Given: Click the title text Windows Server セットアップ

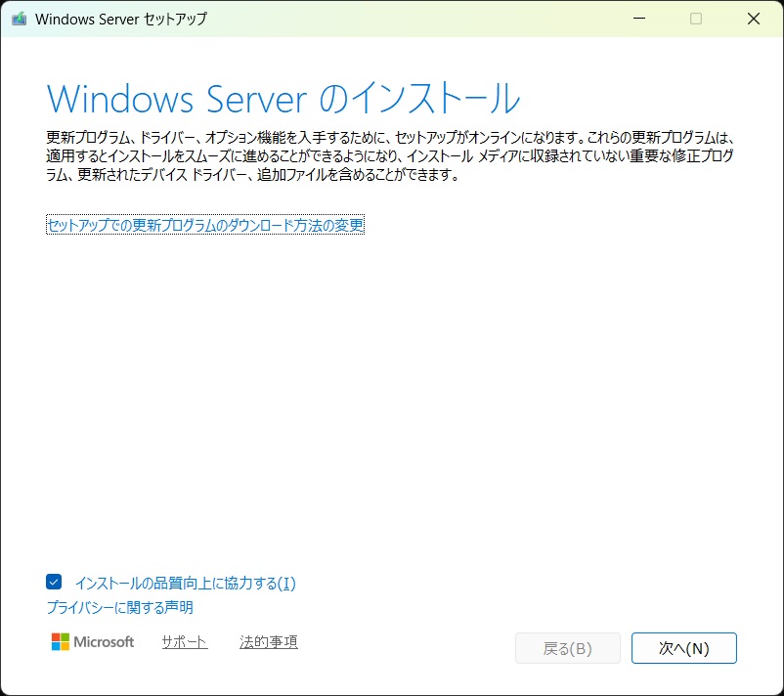Looking at the screenshot, I should (x=121, y=19).
